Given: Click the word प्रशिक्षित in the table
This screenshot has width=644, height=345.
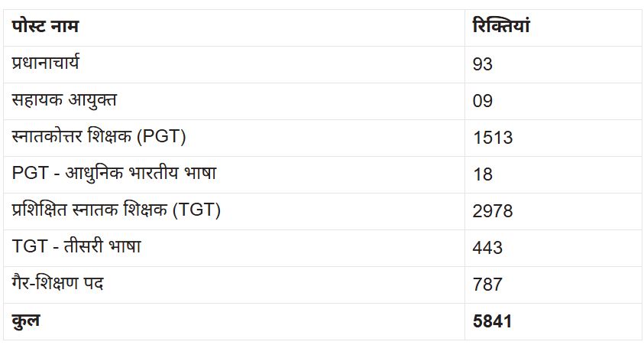Looking at the screenshot, I should (x=46, y=210).
